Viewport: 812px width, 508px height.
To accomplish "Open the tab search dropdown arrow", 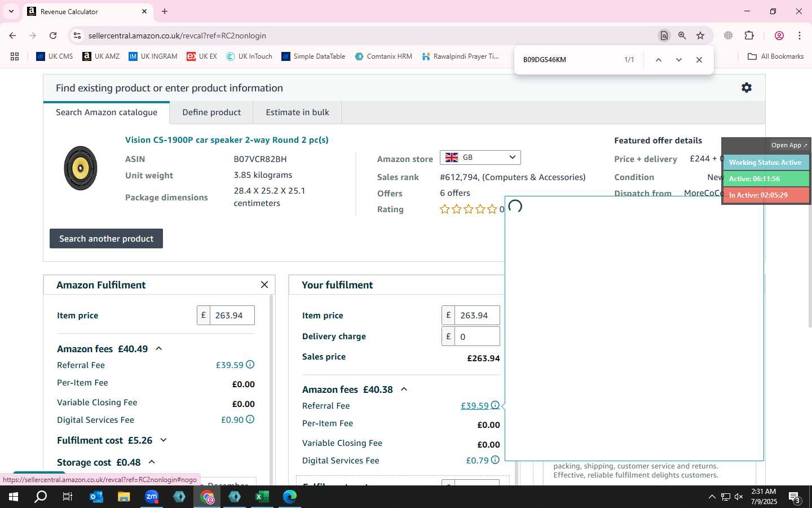I will pos(11,11).
